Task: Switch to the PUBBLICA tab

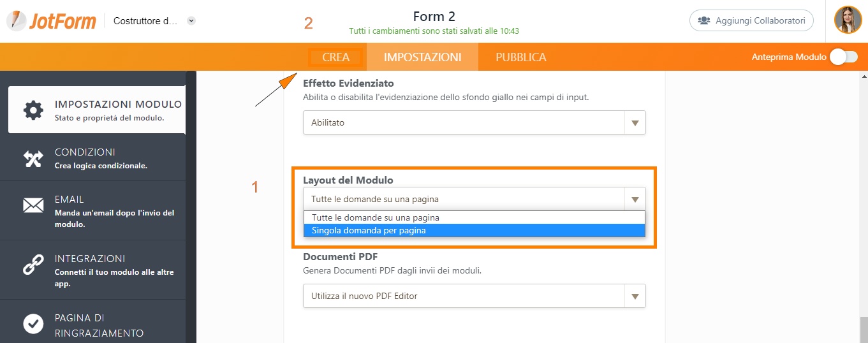Action: [521, 57]
